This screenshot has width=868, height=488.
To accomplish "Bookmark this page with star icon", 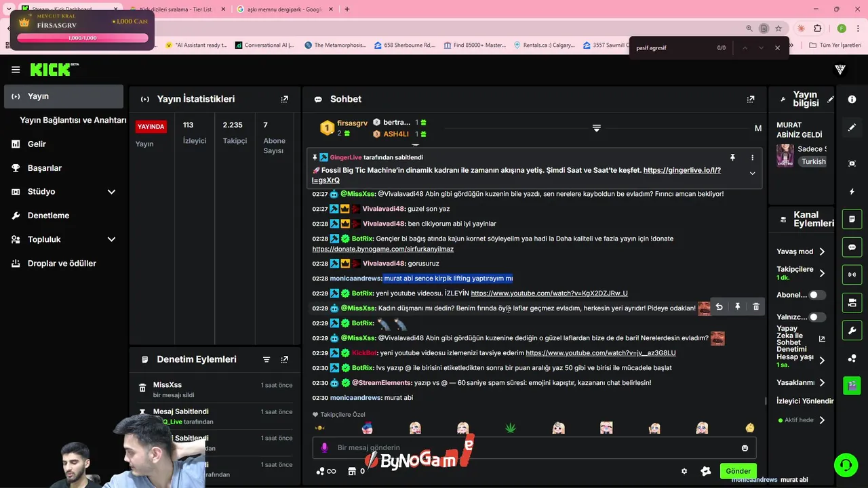I will (x=778, y=28).
